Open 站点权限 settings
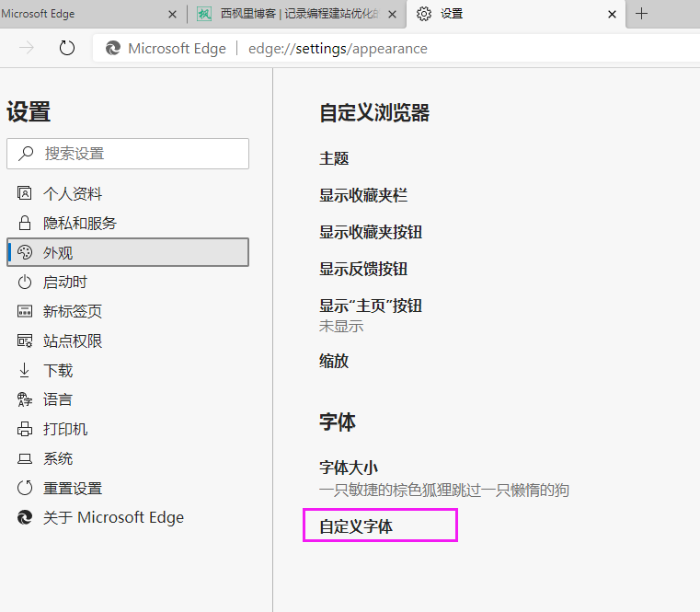The height and width of the screenshot is (612, 700). [128, 341]
